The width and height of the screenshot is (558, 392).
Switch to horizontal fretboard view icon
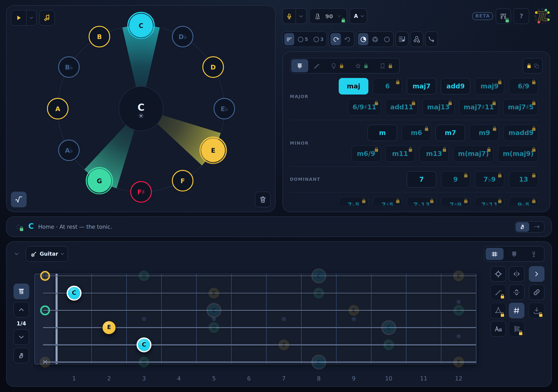tap(495, 254)
